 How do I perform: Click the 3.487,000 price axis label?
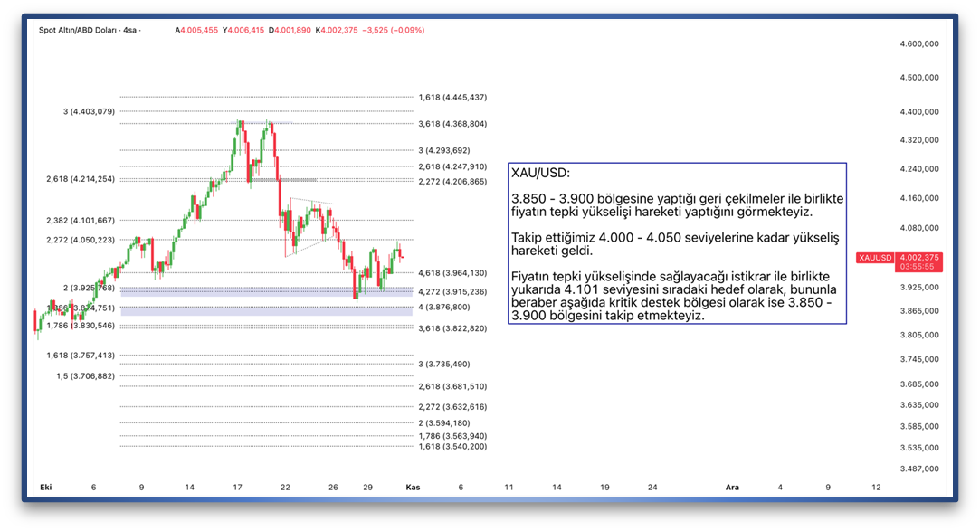[x=918, y=469]
